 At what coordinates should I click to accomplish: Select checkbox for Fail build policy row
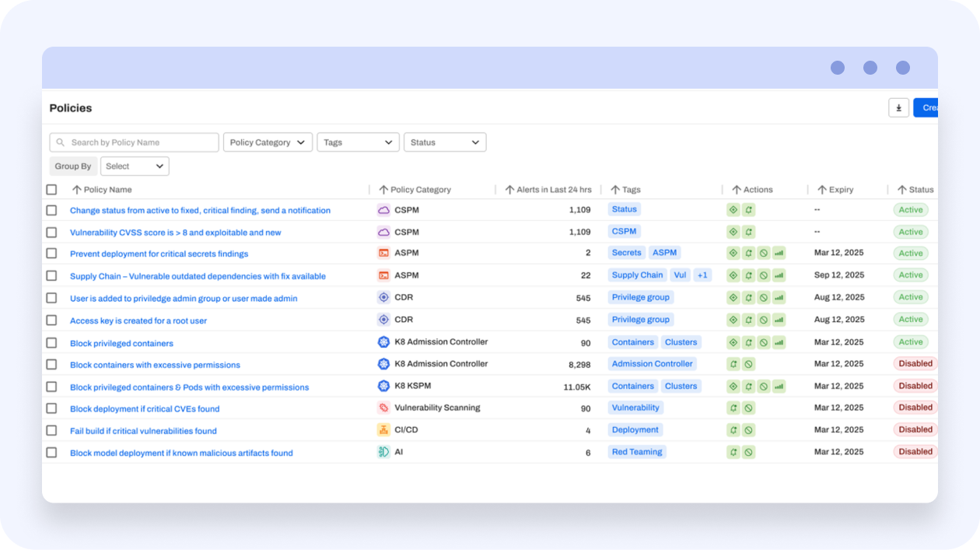pyautogui.click(x=51, y=430)
